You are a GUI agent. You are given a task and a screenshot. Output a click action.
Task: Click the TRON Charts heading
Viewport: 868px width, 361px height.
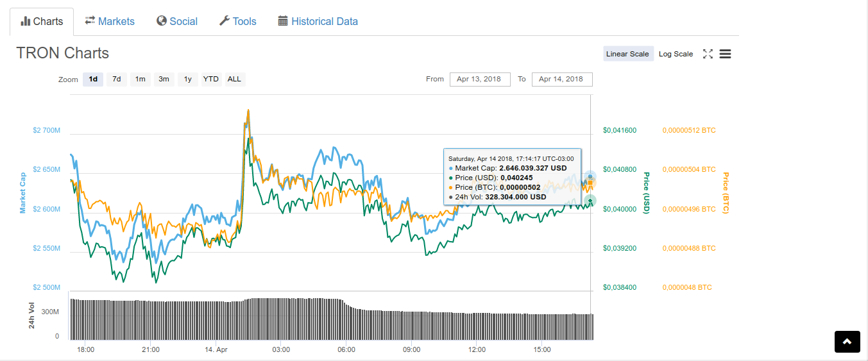coord(63,53)
